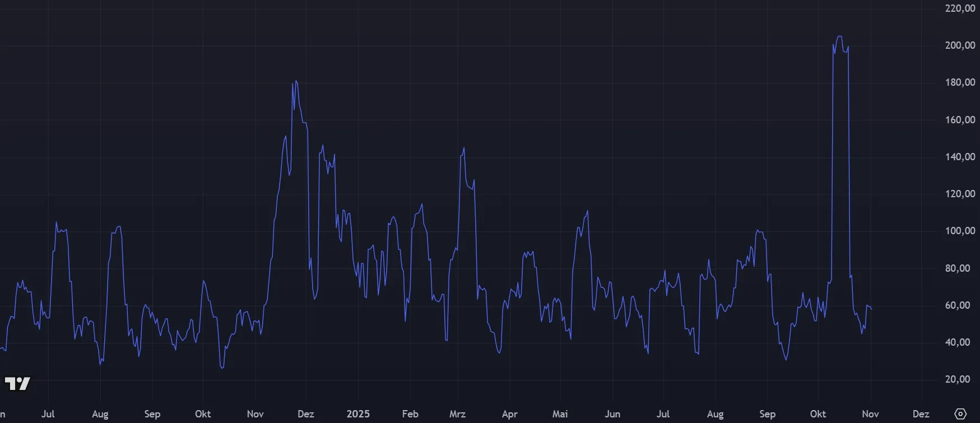Click the Mai label on time axis
980x423 pixels.
click(x=560, y=414)
